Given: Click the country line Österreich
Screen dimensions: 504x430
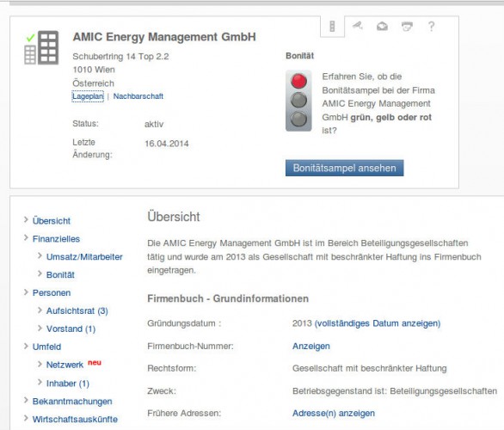Looking at the screenshot, I should [x=93, y=83].
